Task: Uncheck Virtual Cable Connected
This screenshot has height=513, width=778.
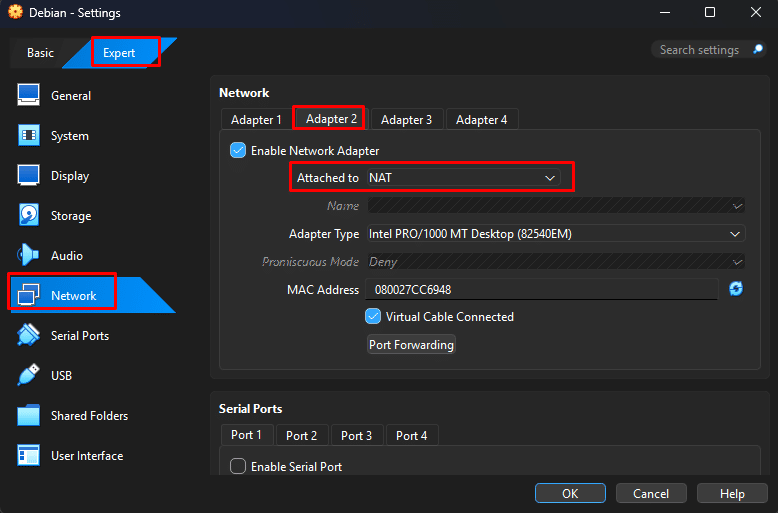Action: click(373, 317)
